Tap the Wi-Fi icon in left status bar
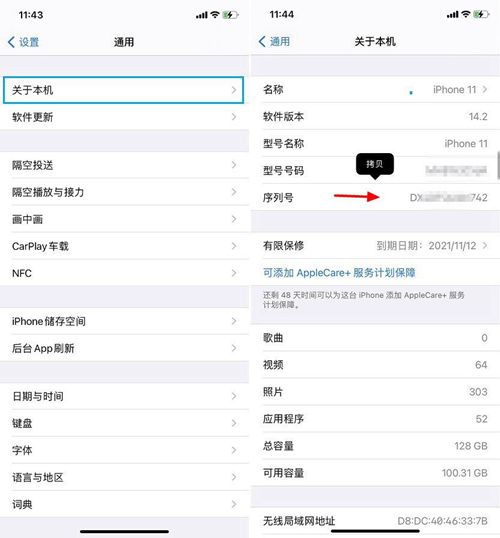Screen dimensions: 500x538 (x=215, y=14)
